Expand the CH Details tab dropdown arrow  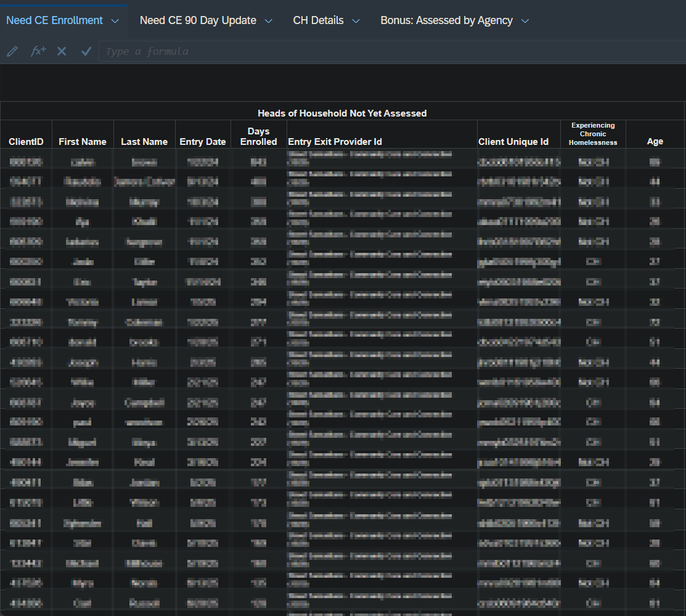click(x=356, y=21)
